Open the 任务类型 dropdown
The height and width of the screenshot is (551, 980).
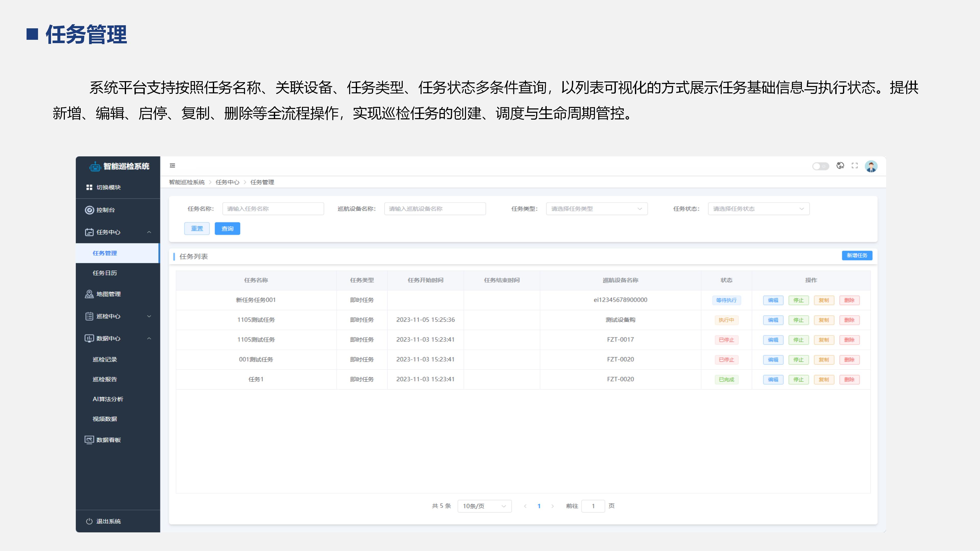pos(597,209)
